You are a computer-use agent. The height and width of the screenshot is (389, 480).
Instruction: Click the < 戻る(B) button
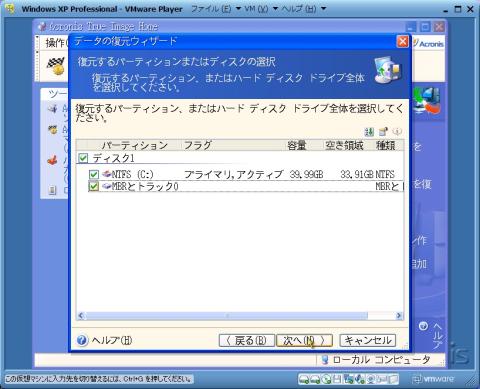(x=247, y=340)
